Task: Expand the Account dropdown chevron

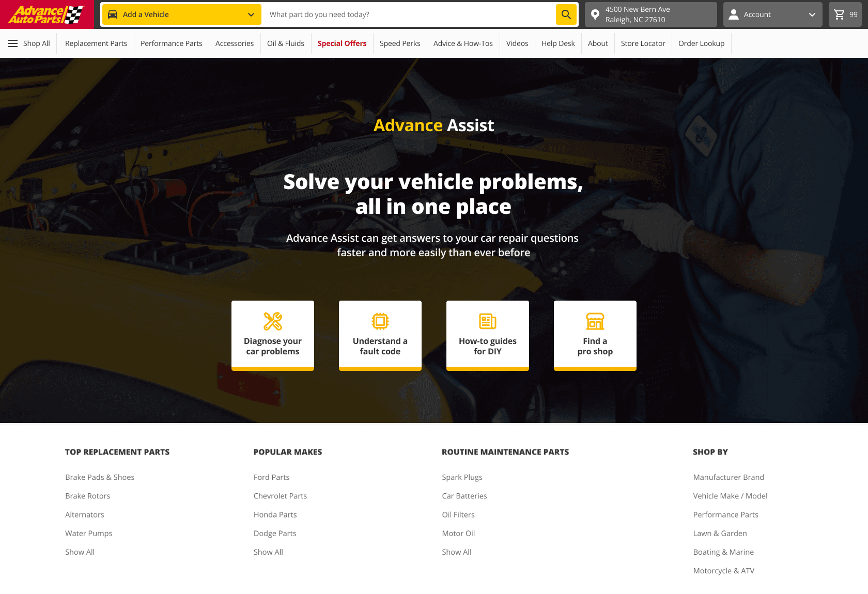Action: click(812, 14)
